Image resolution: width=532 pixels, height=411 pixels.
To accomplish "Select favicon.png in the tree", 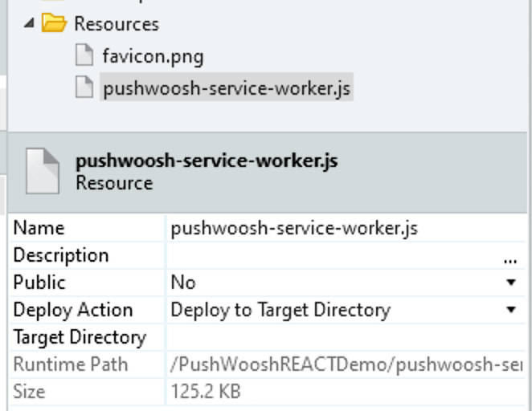I will 153,56.
